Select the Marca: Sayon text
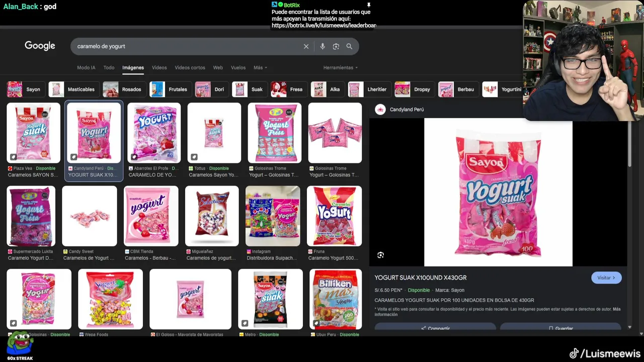Screen dimensions: 644x362 pos(450,290)
